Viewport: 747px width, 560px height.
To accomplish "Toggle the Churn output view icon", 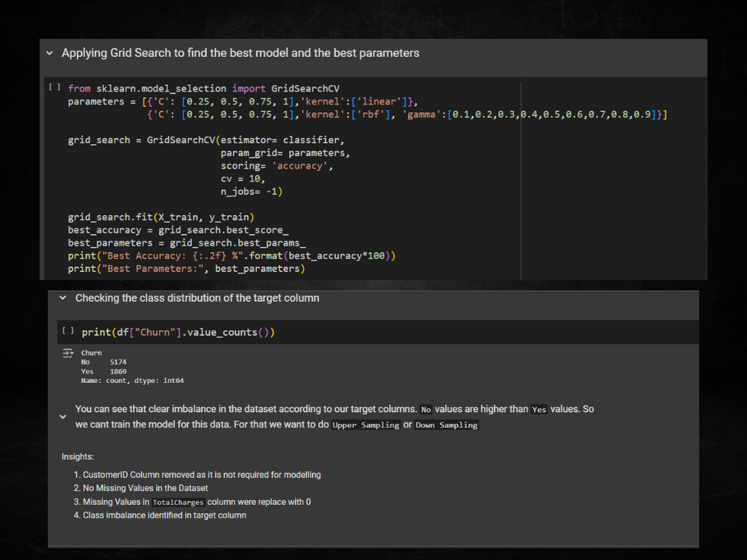I will [x=68, y=353].
